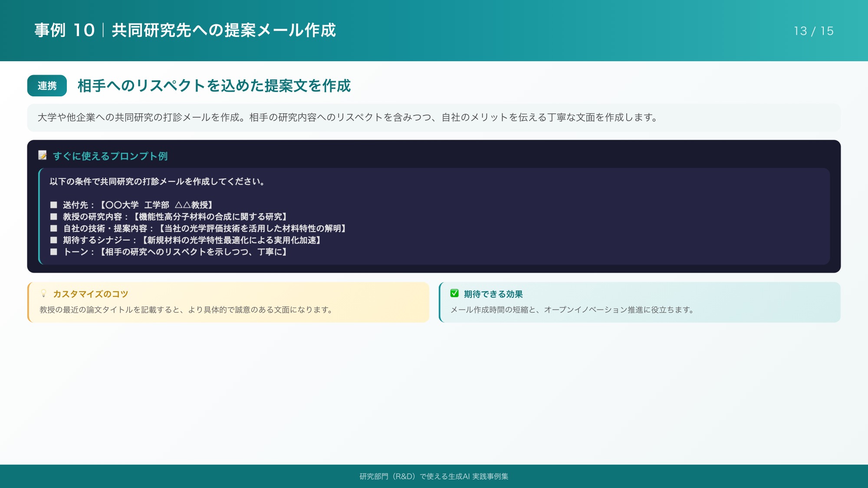Viewport: 868px width, 488px height.
Task: Click the description paragraph starting with 大学や他企業への
Action: [x=348, y=117]
